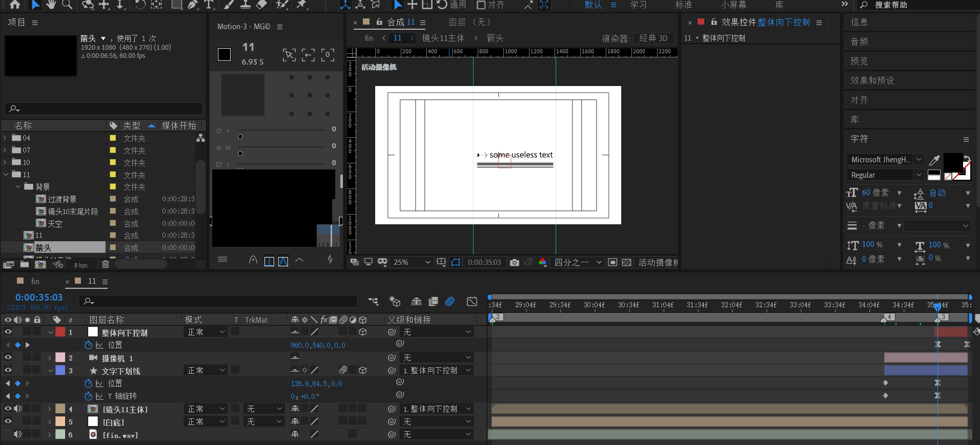Open parent dropdown of 文字下划线 layer
This screenshot has height=445, width=980.
tap(436, 370)
